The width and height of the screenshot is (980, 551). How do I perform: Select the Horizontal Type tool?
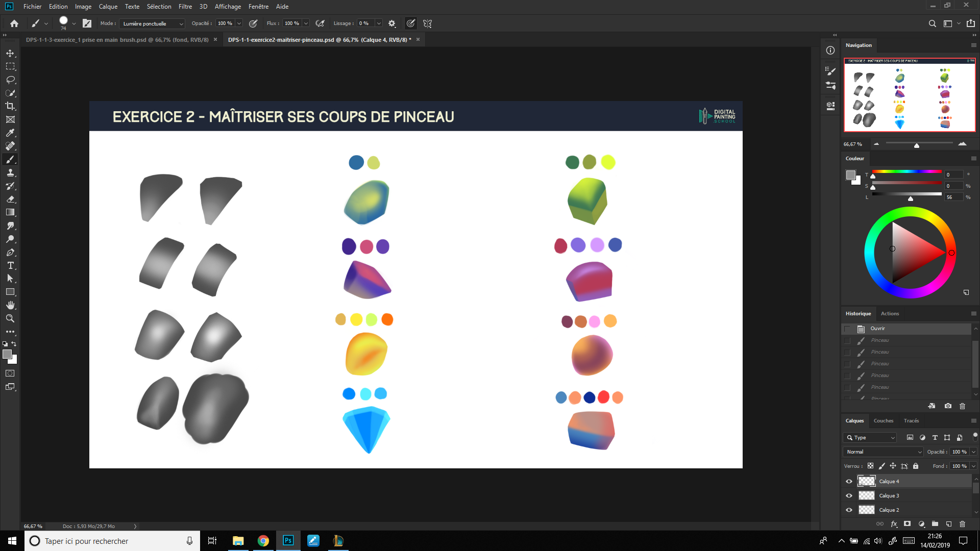(10, 266)
